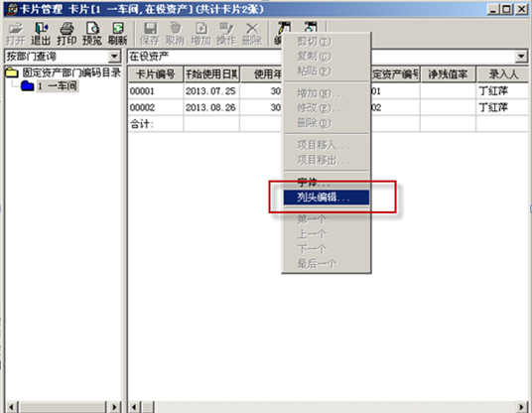Click the 使用年 column header
Image resolution: width=532 pixels, height=413 pixels.
pyautogui.click(x=261, y=74)
